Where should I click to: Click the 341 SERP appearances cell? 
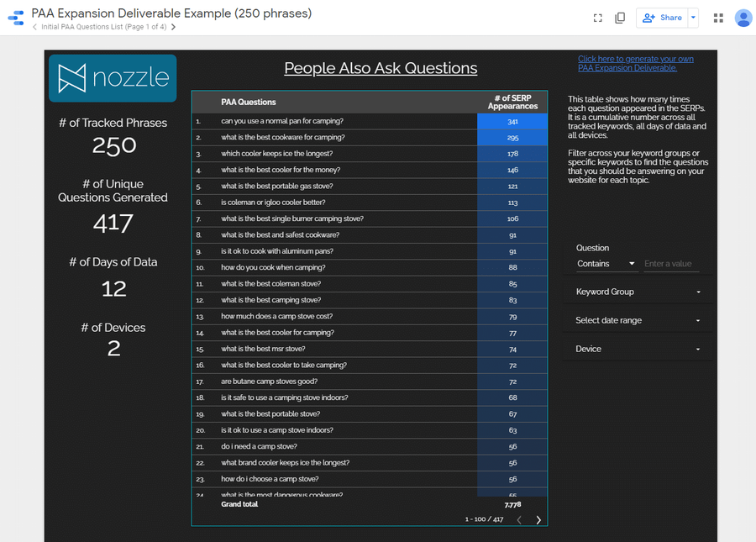tap(512, 122)
